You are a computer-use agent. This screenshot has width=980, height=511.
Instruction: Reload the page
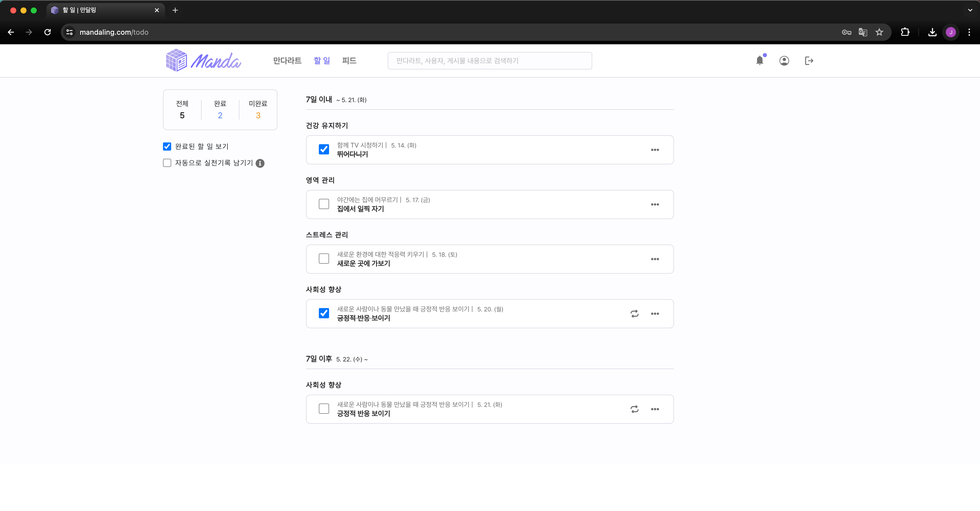[x=48, y=32]
